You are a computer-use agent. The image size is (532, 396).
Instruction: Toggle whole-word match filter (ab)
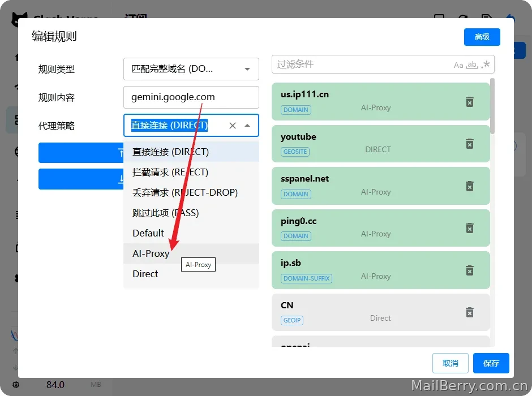tap(472, 64)
